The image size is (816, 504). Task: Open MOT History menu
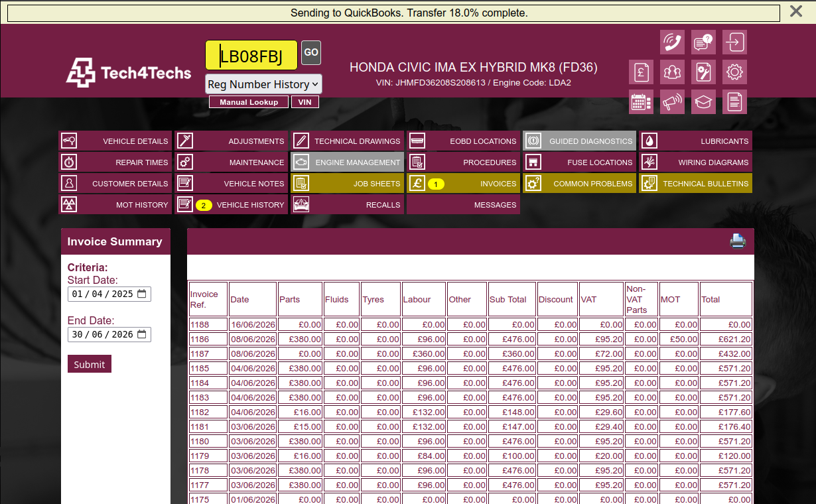[115, 204]
